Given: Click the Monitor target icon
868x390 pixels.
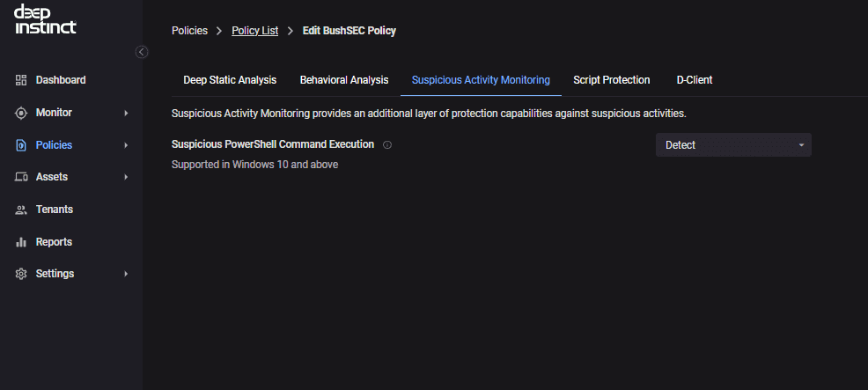Looking at the screenshot, I should 21,113.
